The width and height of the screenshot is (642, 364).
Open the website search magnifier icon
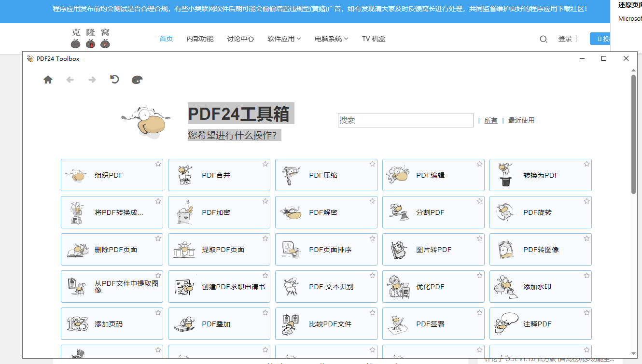pos(544,39)
